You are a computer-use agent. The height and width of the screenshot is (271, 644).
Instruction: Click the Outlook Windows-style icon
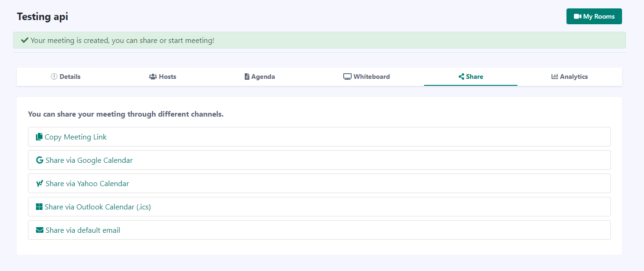coord(39,207)
